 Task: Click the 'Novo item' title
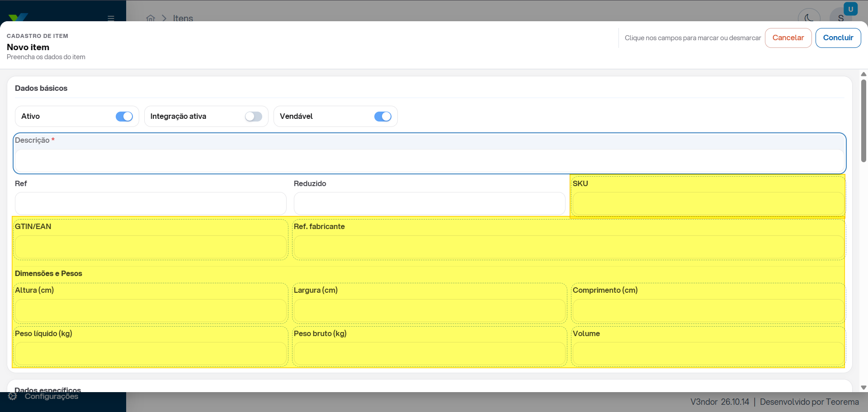pyautogui.click(x=28, y=47)
